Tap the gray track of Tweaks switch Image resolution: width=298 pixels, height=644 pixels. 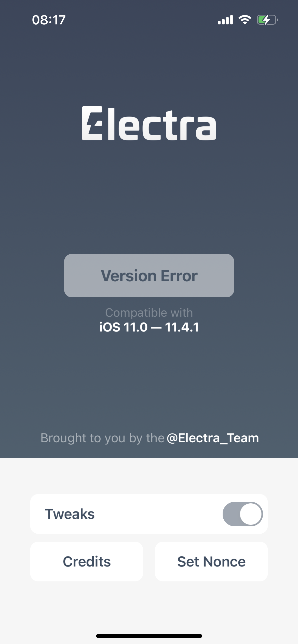(x=231, y=514)
